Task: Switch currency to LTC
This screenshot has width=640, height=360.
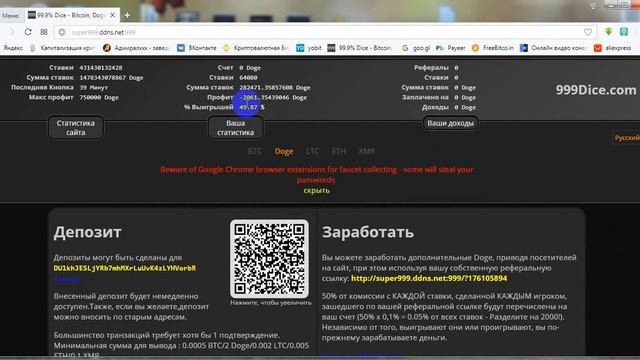Action: pos(312,151)
